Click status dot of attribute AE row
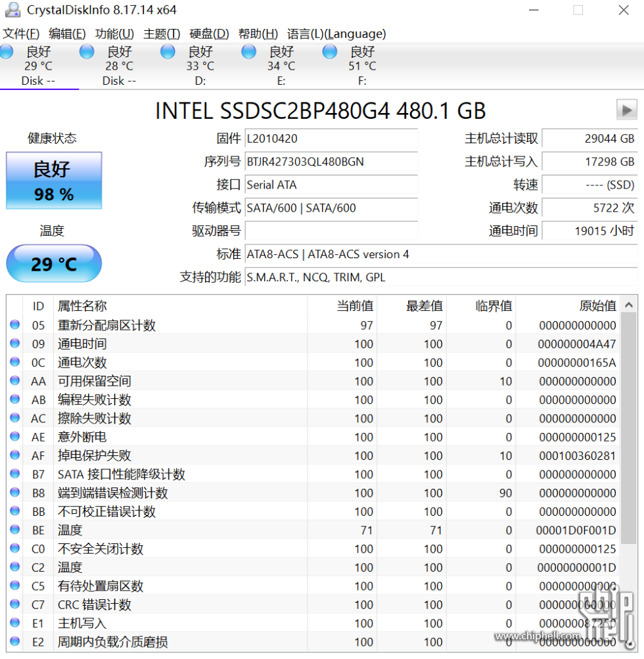 coord(14,436)
